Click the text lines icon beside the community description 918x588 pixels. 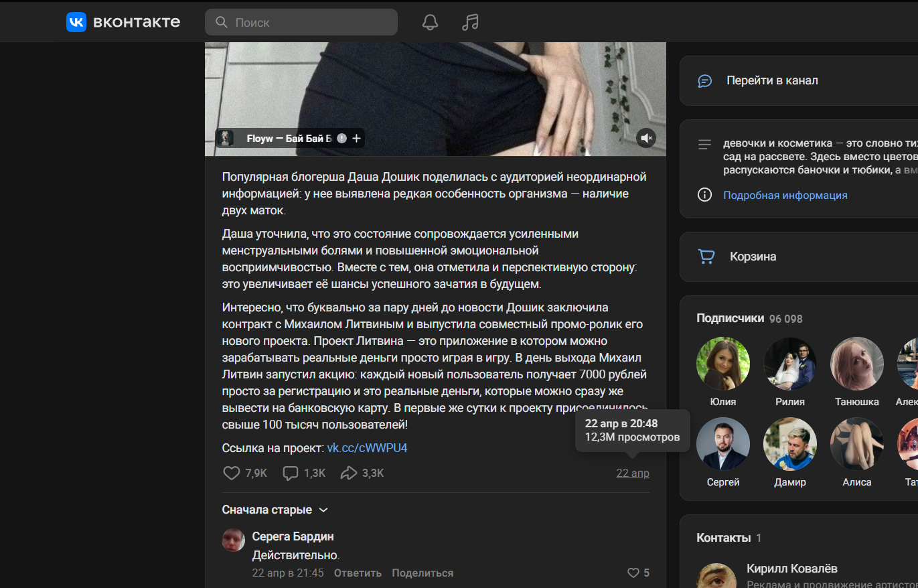tap(704, 144)
